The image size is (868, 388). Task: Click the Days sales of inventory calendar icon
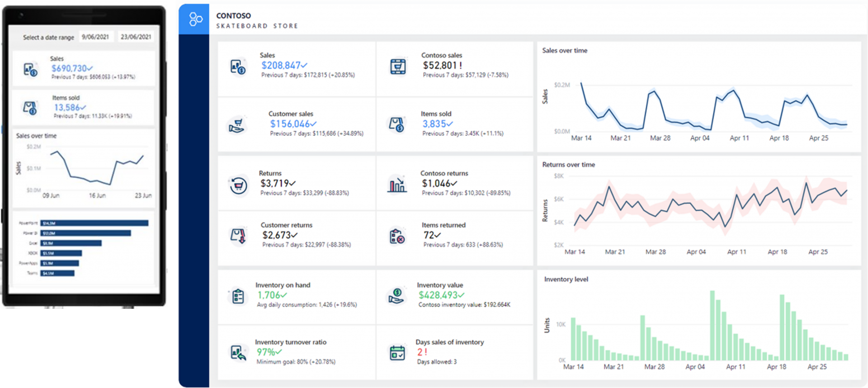tap(397, 353)
